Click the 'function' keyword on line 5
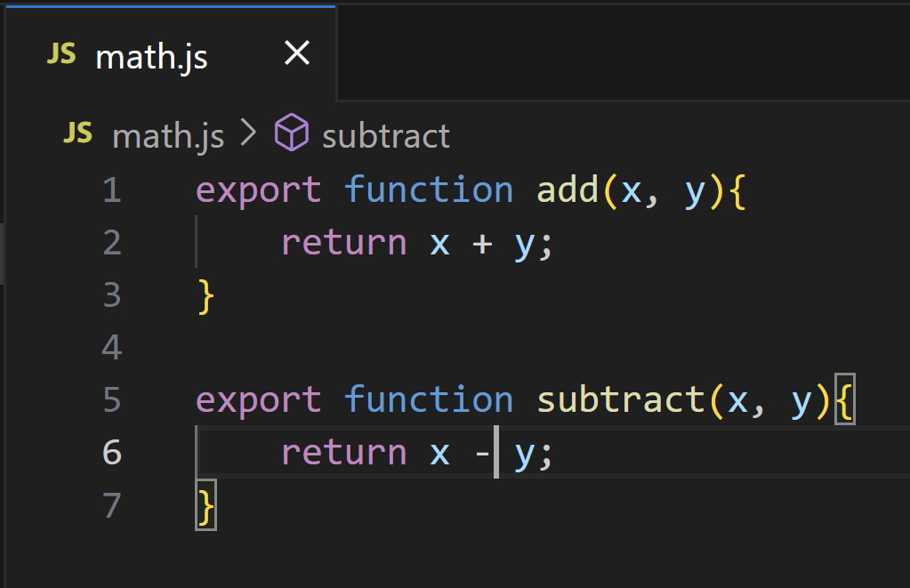910x588 pixels. click(x=429, y=399)
